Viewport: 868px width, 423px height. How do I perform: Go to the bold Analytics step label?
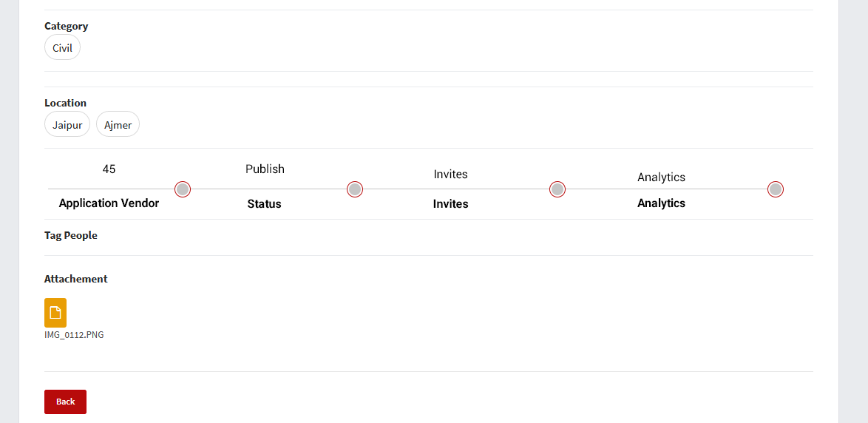coord(661,203)
